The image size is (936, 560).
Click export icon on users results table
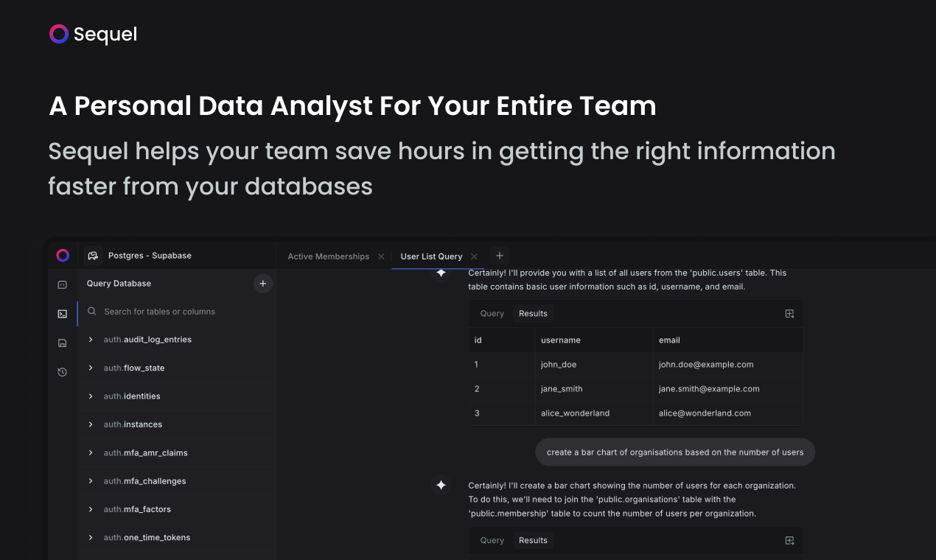pyautogui.click(x=789, y=314)
